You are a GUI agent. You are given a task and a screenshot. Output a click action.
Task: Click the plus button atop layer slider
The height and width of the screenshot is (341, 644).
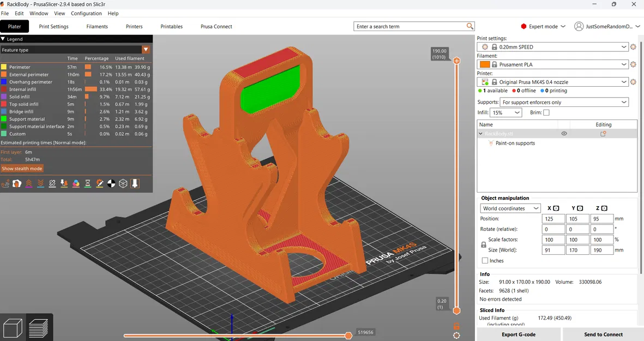click(x=456, y=61)
